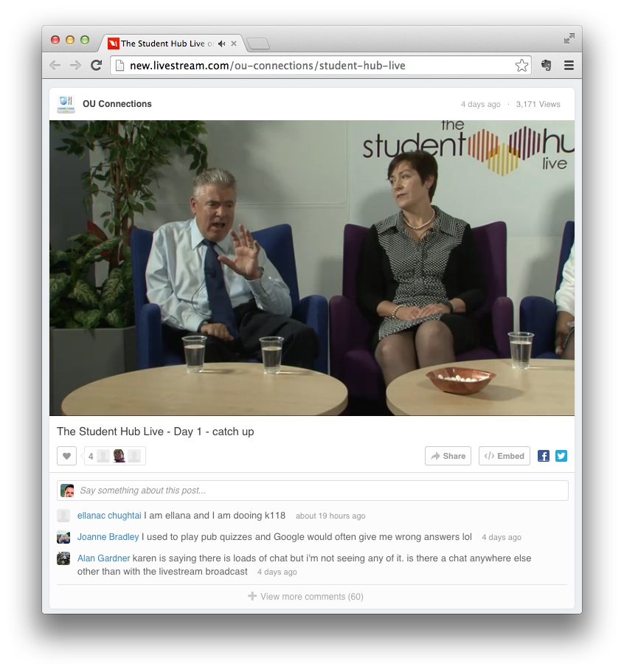Reload the livestream page

click(x=96, y=66)
